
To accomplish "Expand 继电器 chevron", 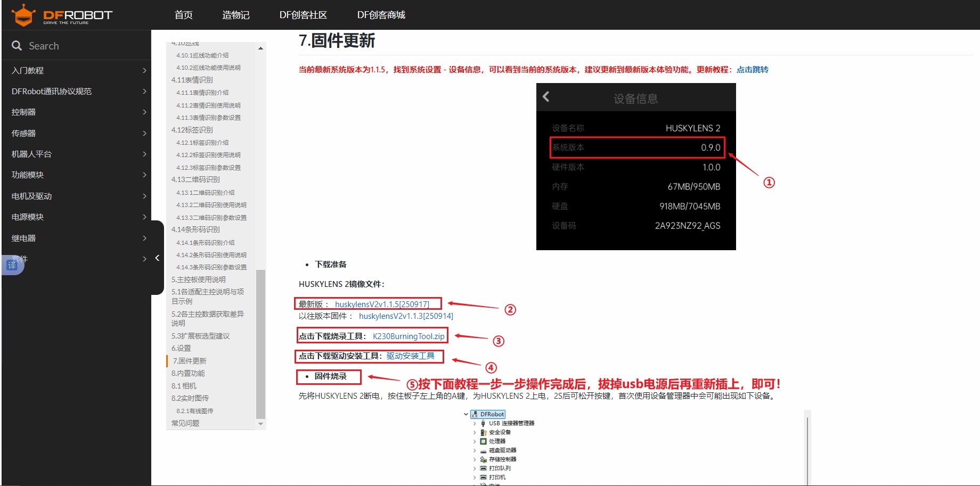I will [x=144, y=238].
